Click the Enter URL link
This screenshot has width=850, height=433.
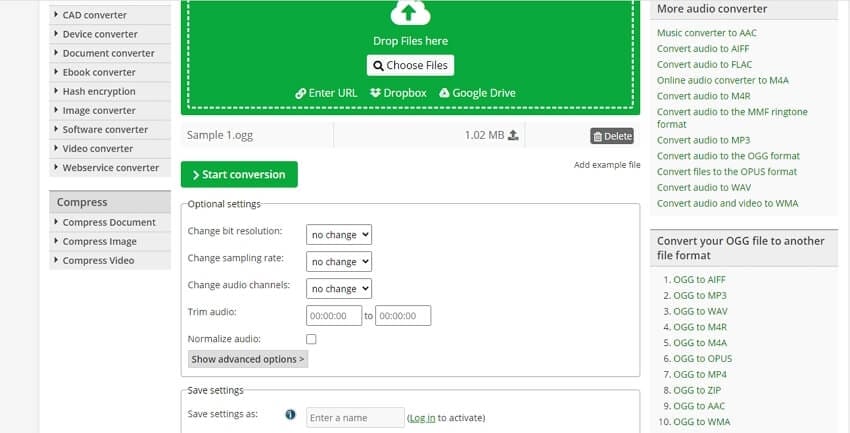(326, 93)
